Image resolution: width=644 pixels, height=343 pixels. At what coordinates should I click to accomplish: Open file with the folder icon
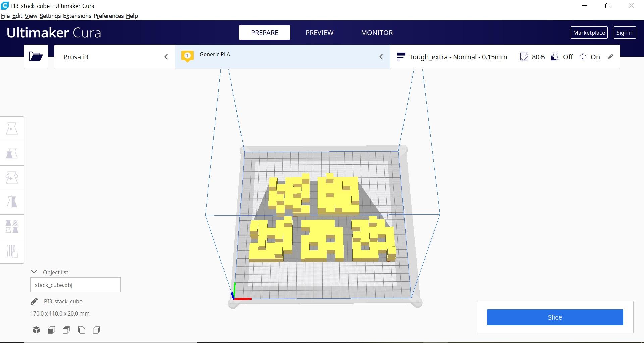pos(36,57)
